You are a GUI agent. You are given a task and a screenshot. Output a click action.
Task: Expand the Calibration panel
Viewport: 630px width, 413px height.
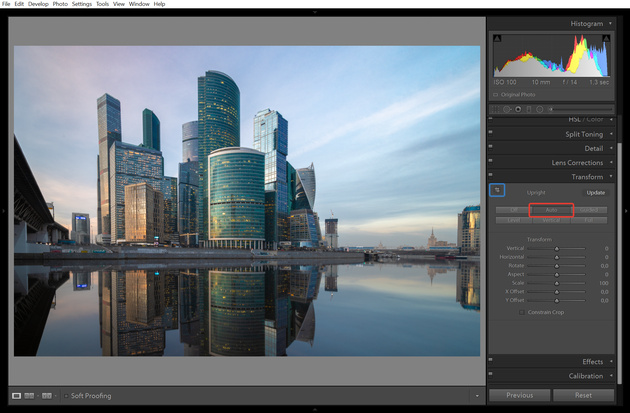(x=611, y=376)
